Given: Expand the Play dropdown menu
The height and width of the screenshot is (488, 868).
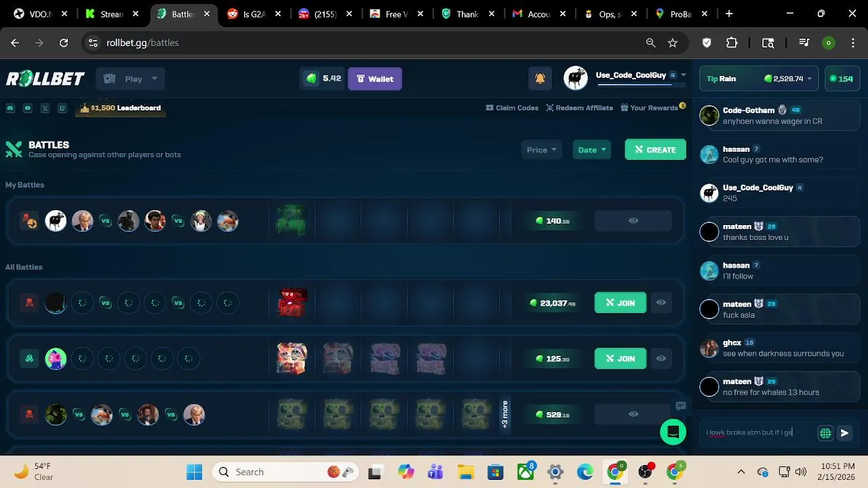Looking at the screenshot, I should [x=131, y=79].
